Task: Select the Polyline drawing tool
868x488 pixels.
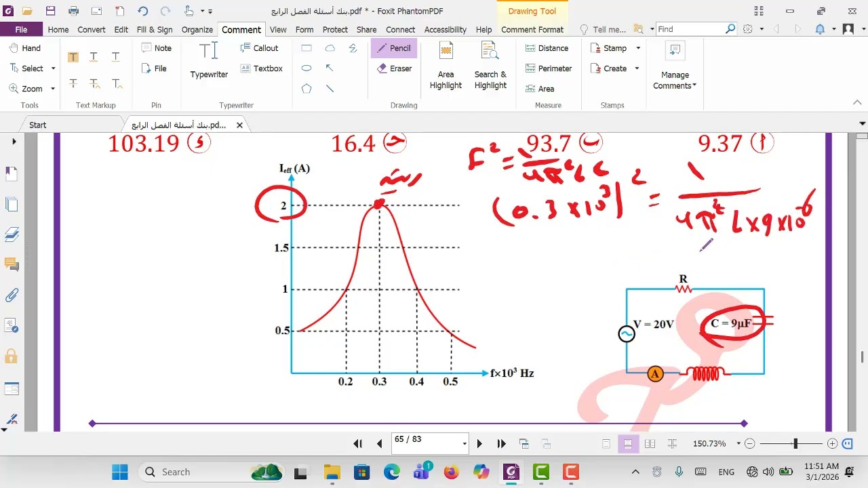Action: click(x=353, y=48)
